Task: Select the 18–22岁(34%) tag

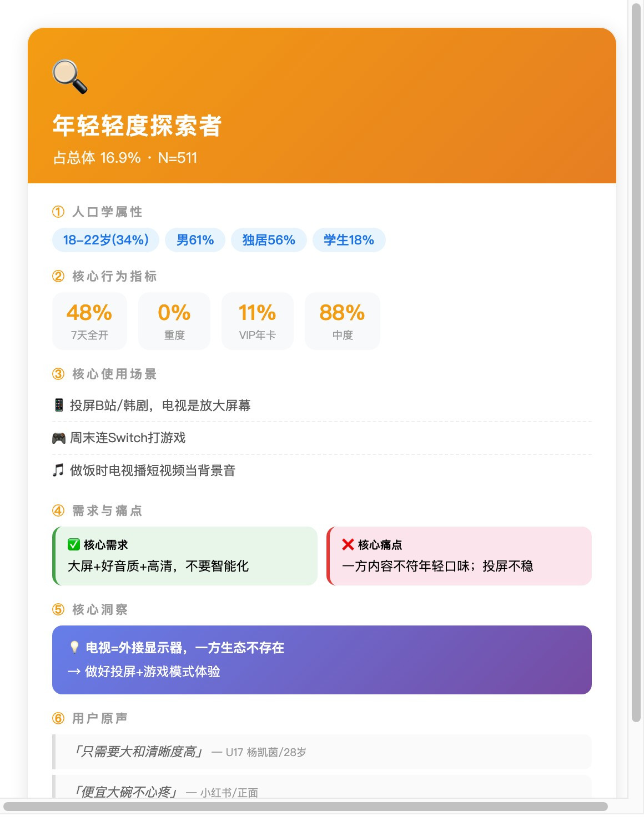Action: 105,240
